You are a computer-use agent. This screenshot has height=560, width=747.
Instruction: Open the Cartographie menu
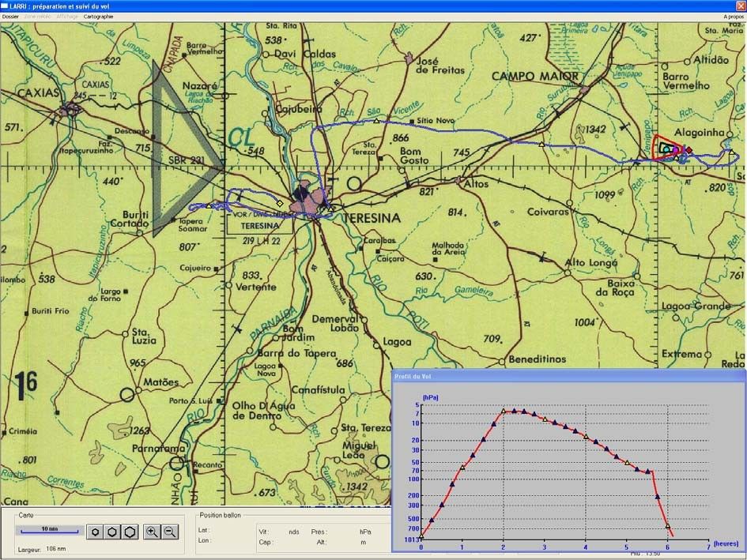[98, 16]
